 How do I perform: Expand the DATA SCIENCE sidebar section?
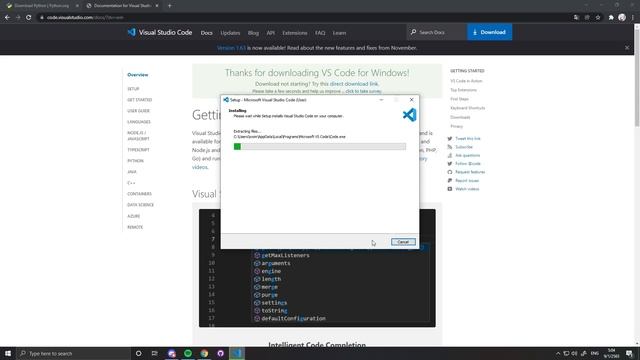(140, 205)
